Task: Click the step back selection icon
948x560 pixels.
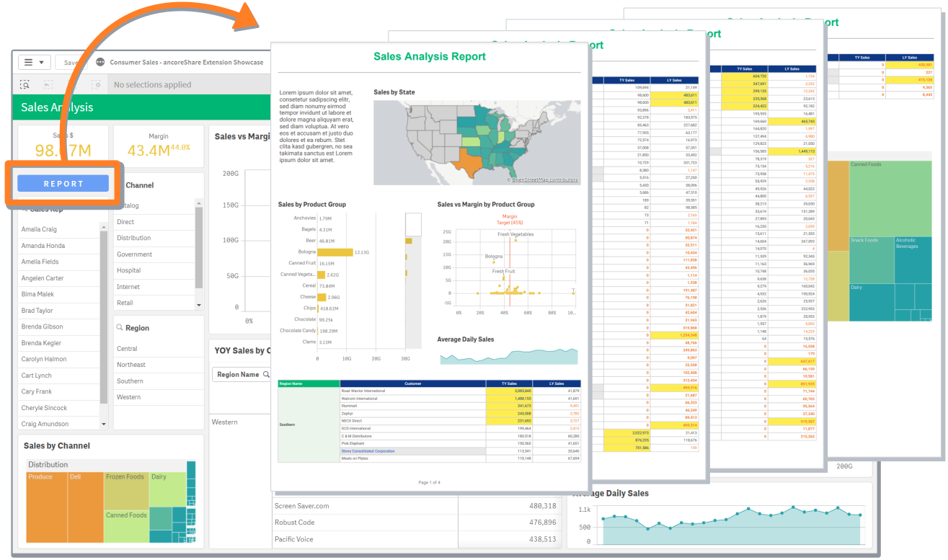Action: point(48,84)
